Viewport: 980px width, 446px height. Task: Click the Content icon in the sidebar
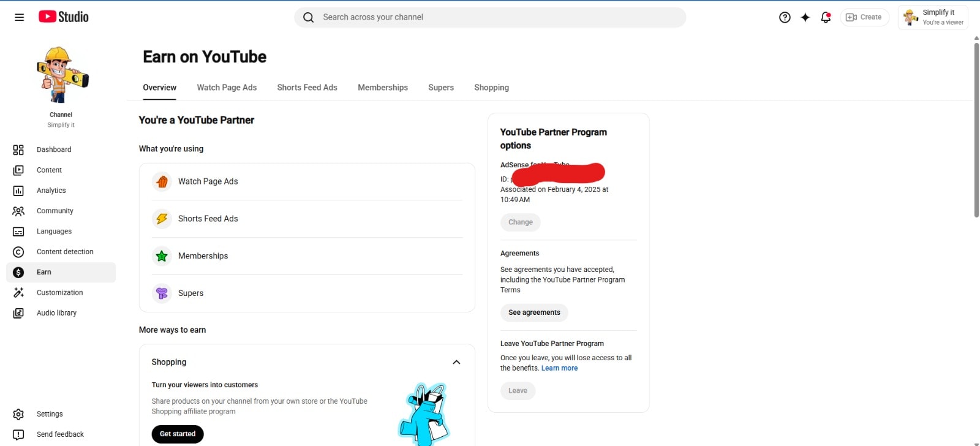(x=18, y=170)
